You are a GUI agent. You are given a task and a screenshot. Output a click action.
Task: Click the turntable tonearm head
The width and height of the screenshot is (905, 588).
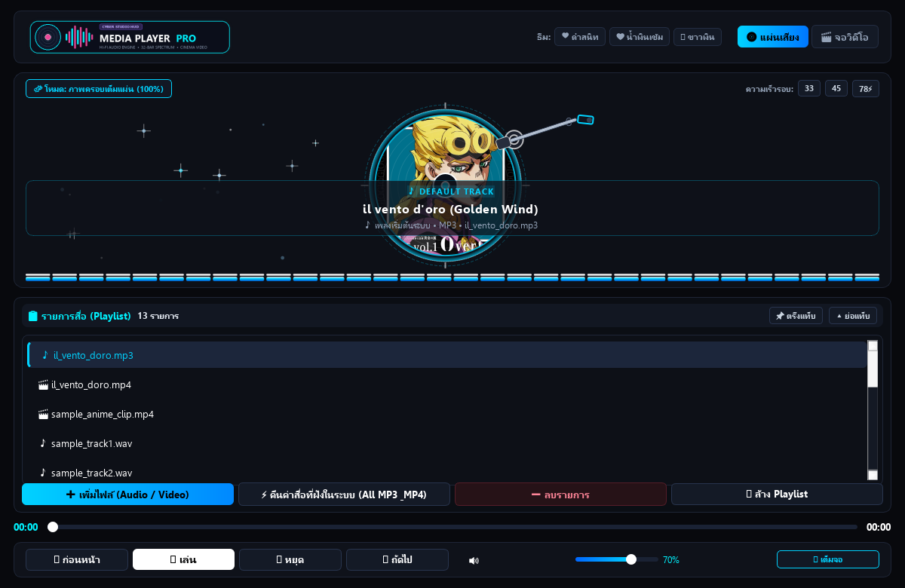pyautogui.click(x=585, y=119)
